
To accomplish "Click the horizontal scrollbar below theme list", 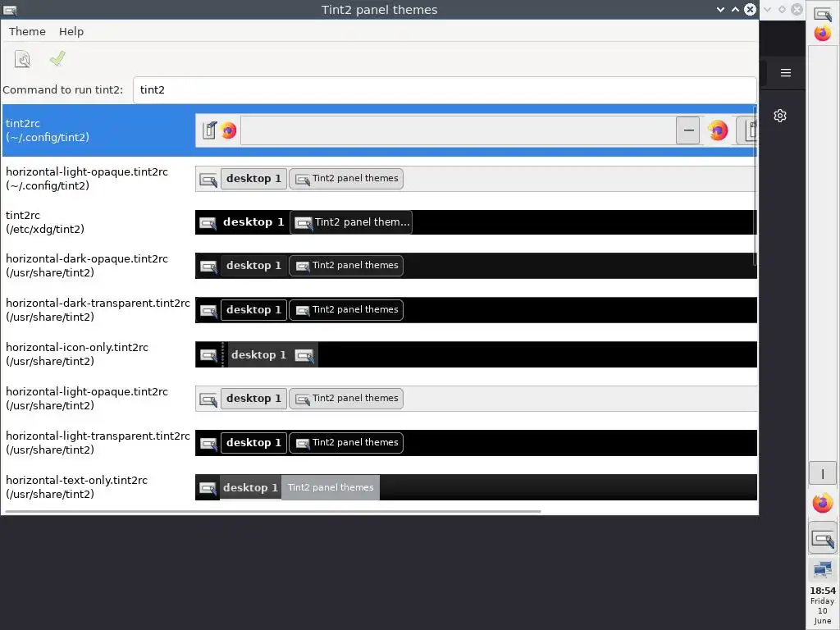I will (272, 512).
